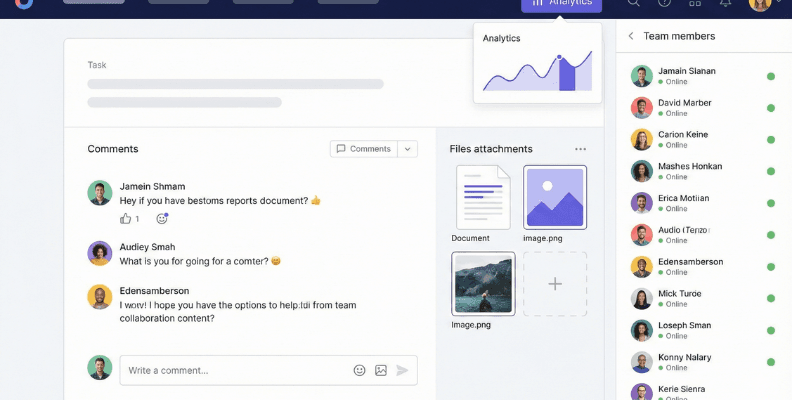Select Mashes Honkan name in member list
This screenshot has width=800, height=400.
pos(690,166)
